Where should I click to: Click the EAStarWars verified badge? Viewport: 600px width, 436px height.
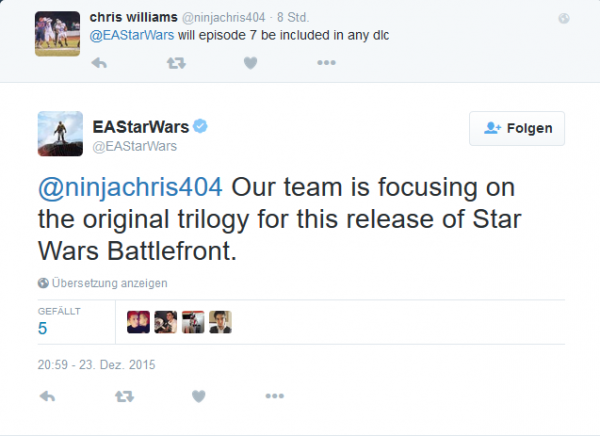[x=200, y=125]
